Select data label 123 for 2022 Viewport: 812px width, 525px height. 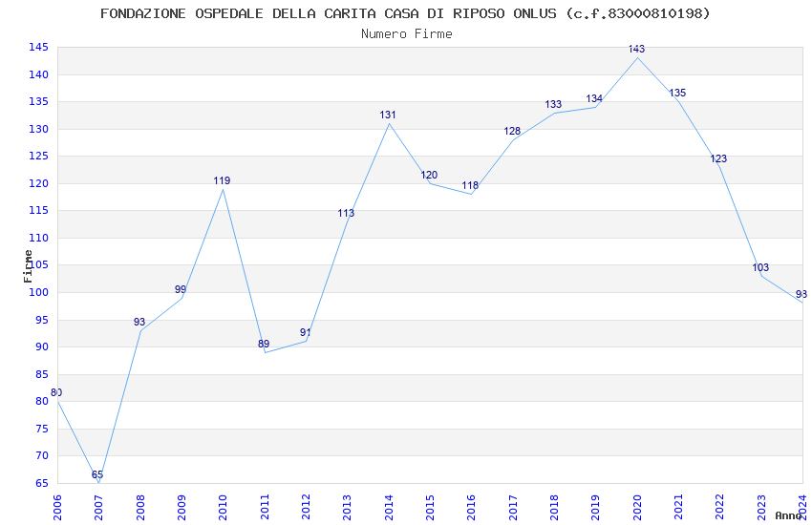point(718,158)
